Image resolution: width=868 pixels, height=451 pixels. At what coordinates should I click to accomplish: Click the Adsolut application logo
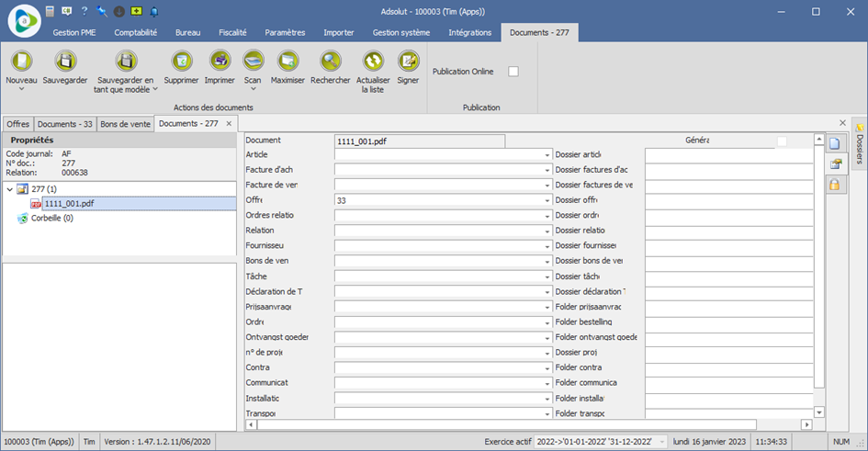[25, 20]
